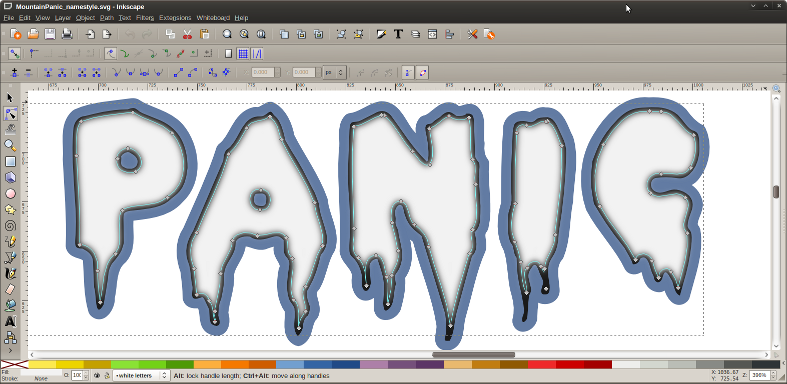Screen dimensions: 787x384
Task: Select the Selector arrow tool
Action: pos(10,98)
